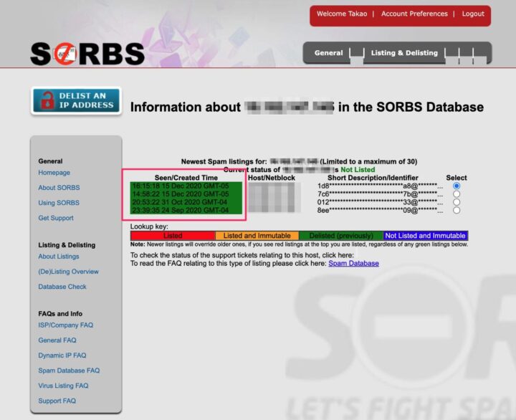The image size is (516, 420).
Task: Open the Homepage sidebar link
Action: pos(54,173)
